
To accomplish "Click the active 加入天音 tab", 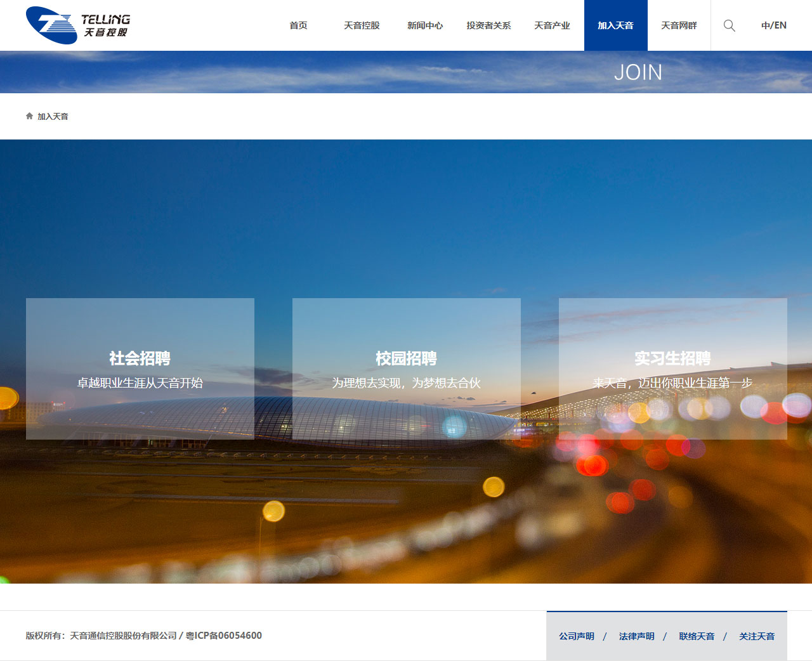I will (x=615, y=25).
